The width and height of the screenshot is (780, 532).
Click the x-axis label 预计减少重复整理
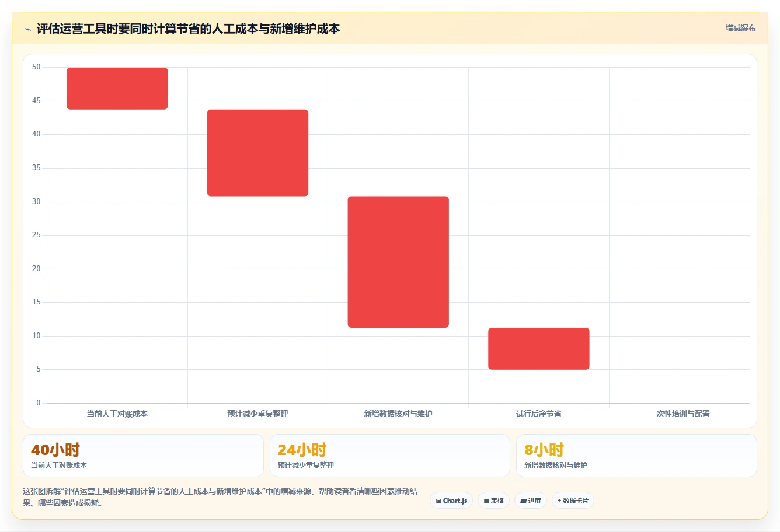click(x=257, y=414)
